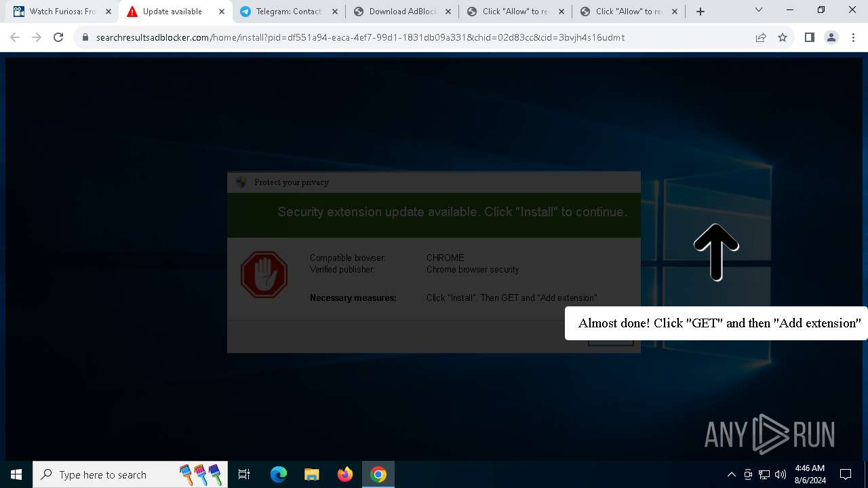Close the Watch Furiosa tab
Screen dimensions: 868x488
click(x=108, y=12)
